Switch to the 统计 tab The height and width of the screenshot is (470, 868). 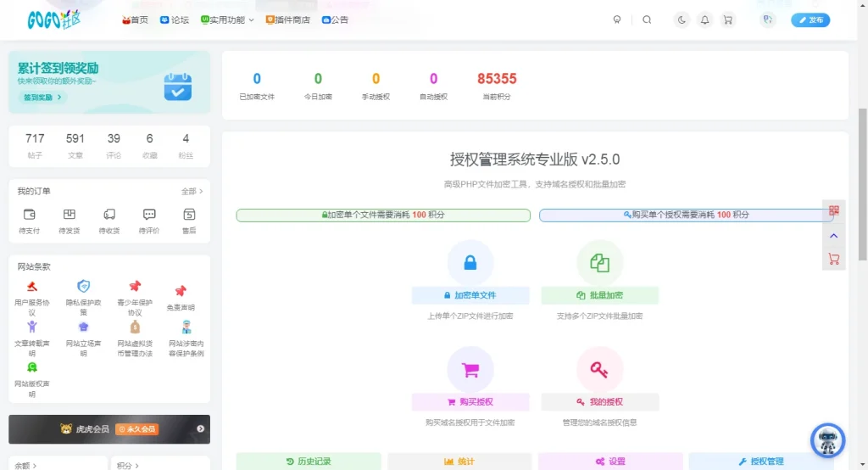pos(459,462)
